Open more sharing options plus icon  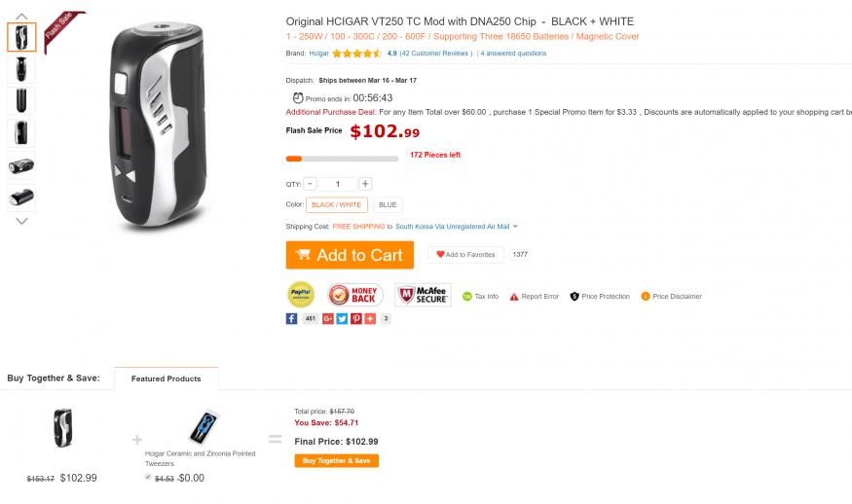[x=370, y=318]
